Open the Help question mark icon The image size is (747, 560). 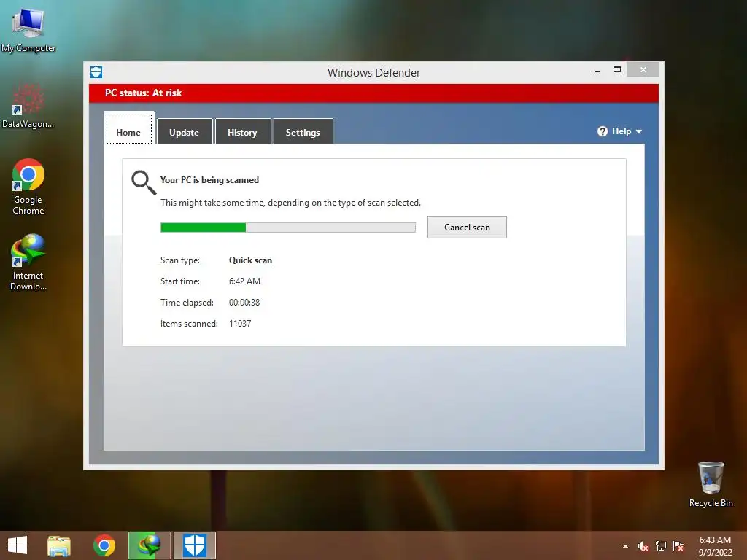tap(602, 131)
